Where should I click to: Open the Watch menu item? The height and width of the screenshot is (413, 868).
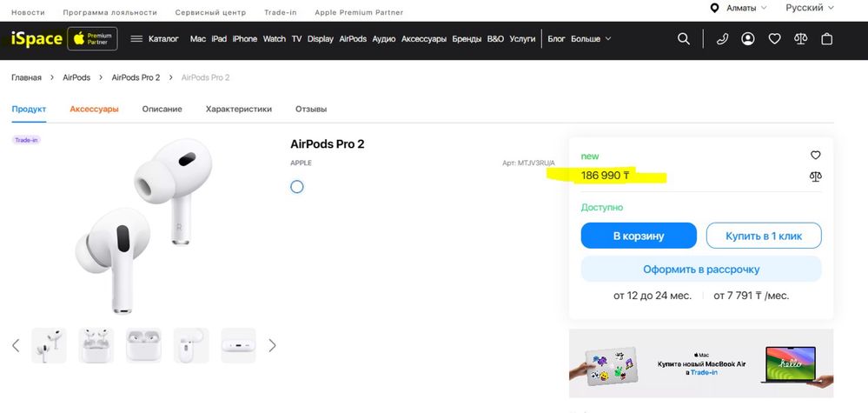(274, 39)
